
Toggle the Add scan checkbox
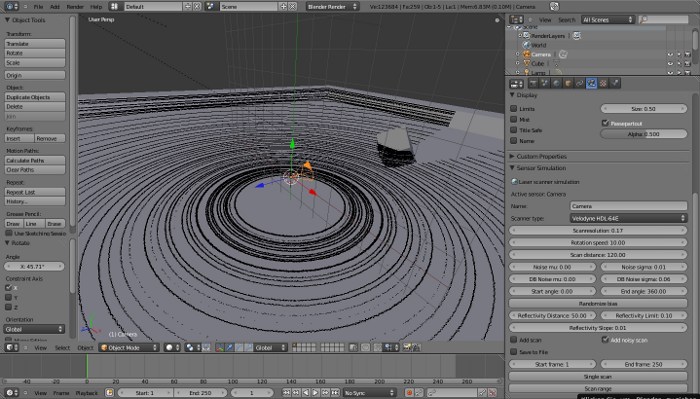pos(514,340)
